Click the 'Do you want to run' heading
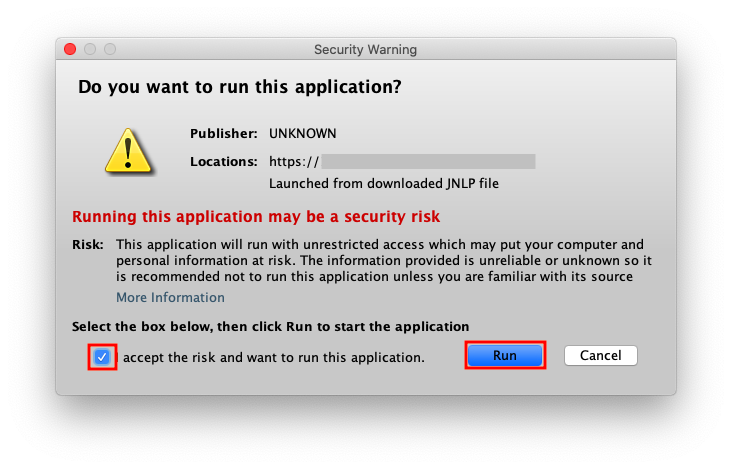The height and width of the screenshot is (469, 732). (240, 87)
